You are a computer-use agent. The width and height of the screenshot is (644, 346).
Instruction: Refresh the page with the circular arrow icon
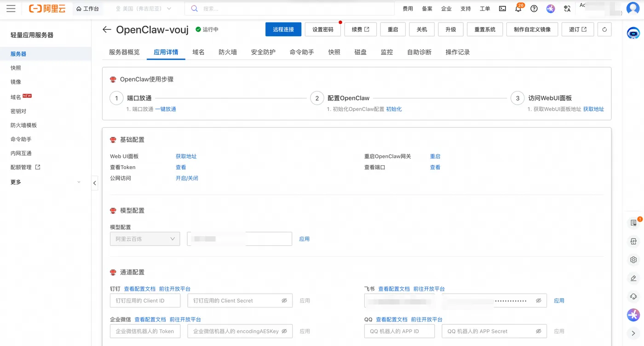coord(604,29)
